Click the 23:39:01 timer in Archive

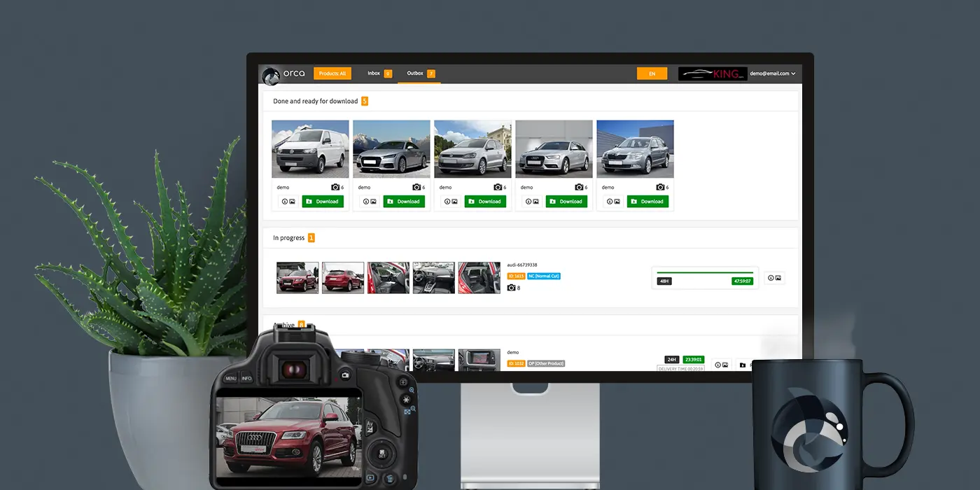pyautogui.click(x=693, y=359)
